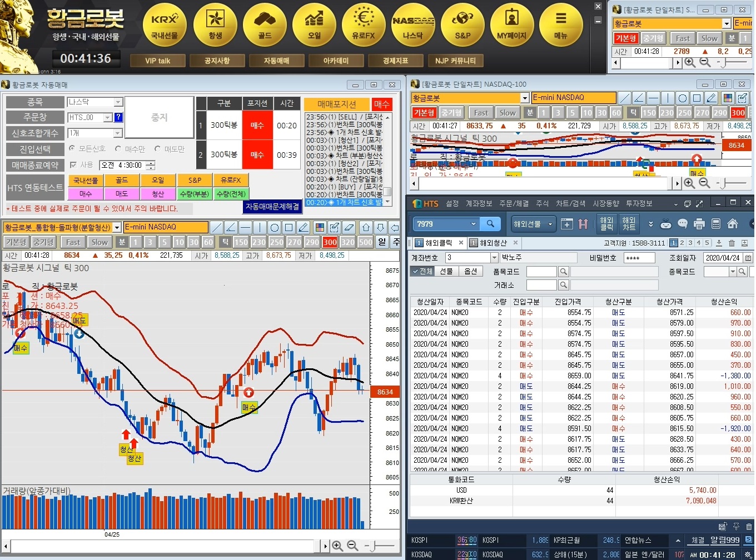Open HTS 계좌정보 menu
Screen dimensions: 756x560
click(479, 204)
